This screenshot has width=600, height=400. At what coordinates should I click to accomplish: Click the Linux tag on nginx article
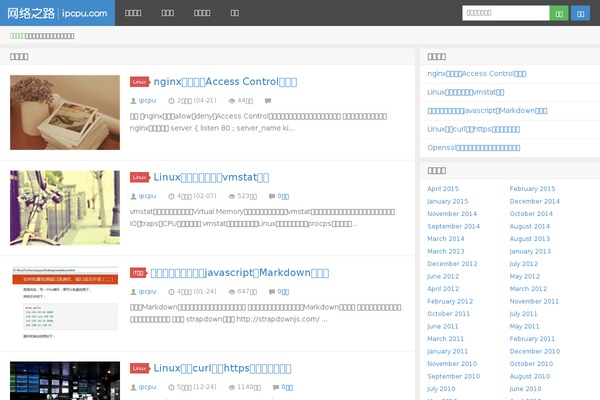[x=139, y=82]
